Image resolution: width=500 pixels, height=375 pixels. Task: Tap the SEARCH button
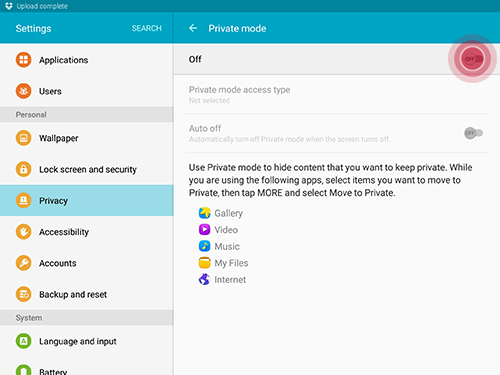tap(146, 28)
